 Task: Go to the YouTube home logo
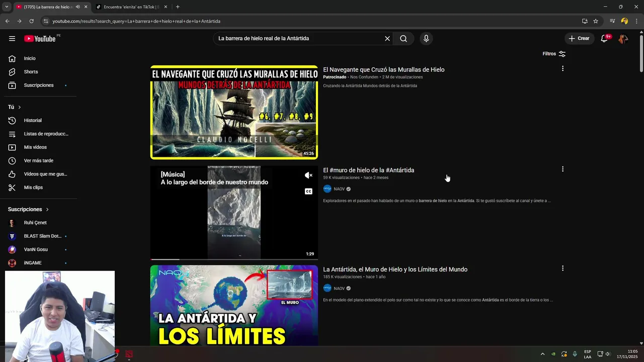[40, 39]
